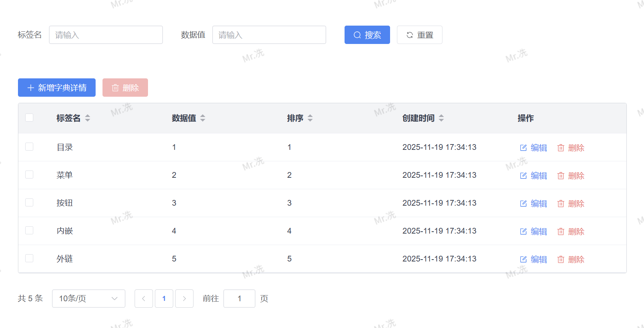Click the edit icon in the 菜单 row
The image size is (644, 328).
524,176
